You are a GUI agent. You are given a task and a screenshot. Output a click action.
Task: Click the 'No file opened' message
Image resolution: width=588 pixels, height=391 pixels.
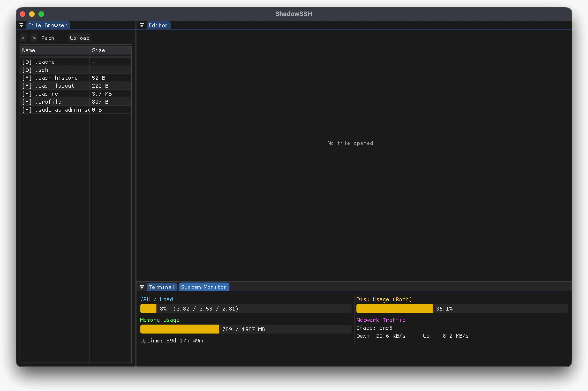350,143
